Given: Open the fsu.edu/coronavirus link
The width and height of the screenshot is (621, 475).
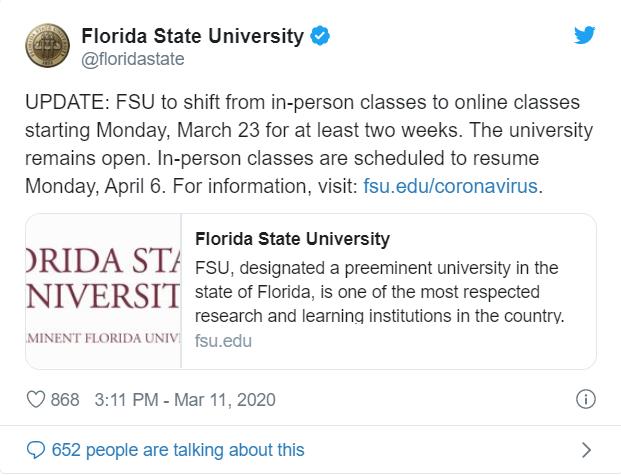Looking at the screenshot, I should coord(450,186).
